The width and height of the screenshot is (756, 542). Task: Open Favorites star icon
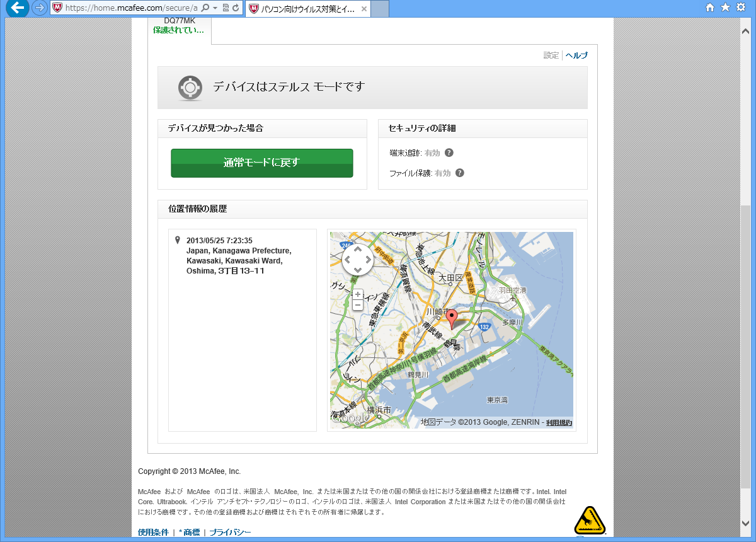point(725,8)
